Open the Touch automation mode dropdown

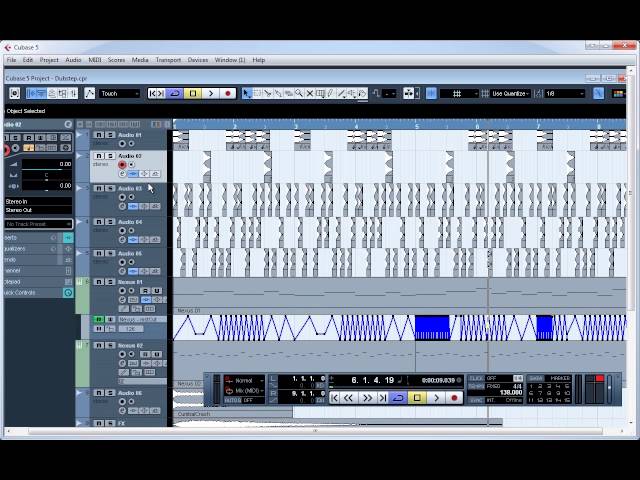click(120, 93)
